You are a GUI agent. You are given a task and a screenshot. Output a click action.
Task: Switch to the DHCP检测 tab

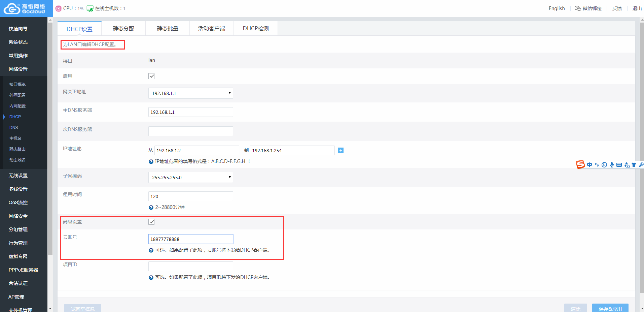coord(256,29)
